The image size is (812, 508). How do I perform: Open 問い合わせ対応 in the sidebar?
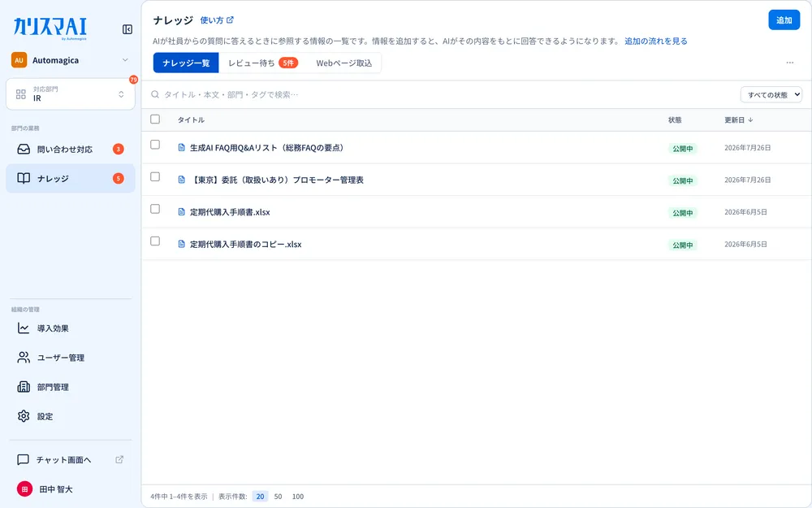pyautogui.click(x=71, y=150)
